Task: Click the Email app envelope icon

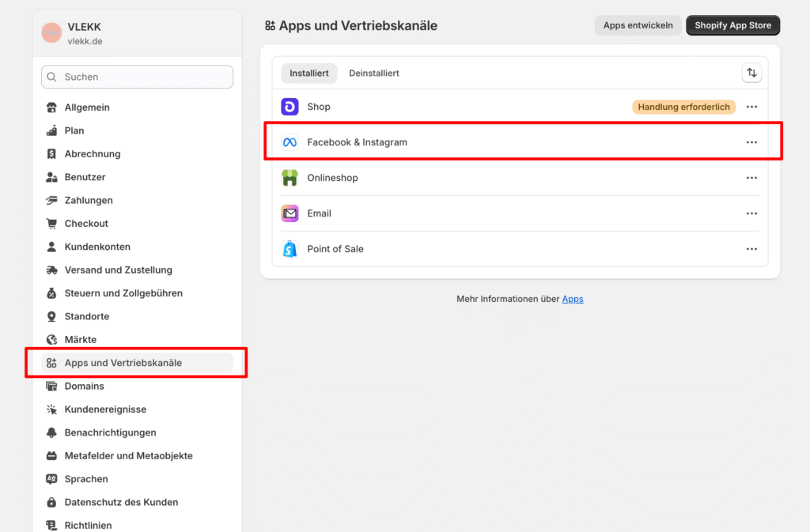Action: coord(290,213)
